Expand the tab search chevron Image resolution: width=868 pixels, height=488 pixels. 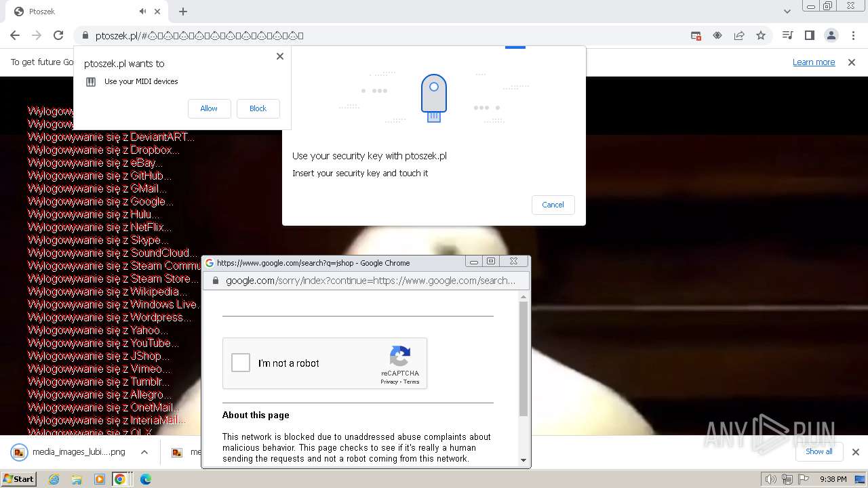[787, 12]
